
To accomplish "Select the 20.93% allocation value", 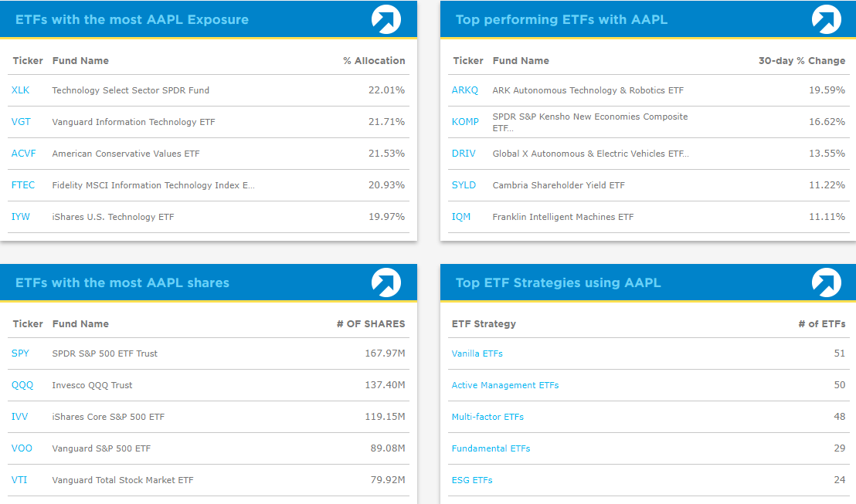I will pos(386,185).
